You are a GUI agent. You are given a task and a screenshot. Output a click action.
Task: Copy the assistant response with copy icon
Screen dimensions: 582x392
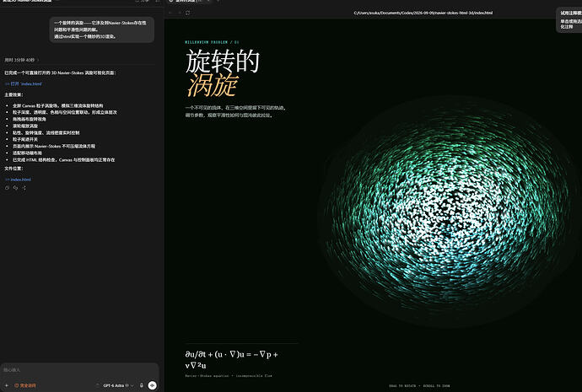click(7, 188)
